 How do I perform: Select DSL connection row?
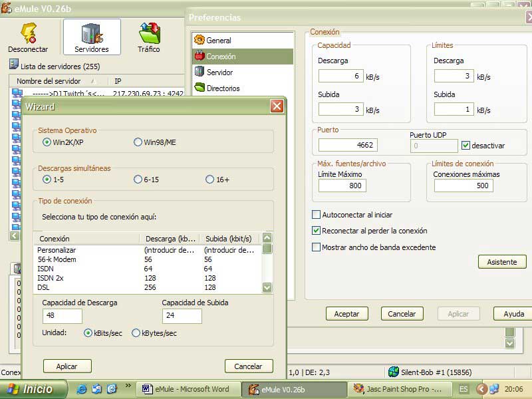pos(148,287)
